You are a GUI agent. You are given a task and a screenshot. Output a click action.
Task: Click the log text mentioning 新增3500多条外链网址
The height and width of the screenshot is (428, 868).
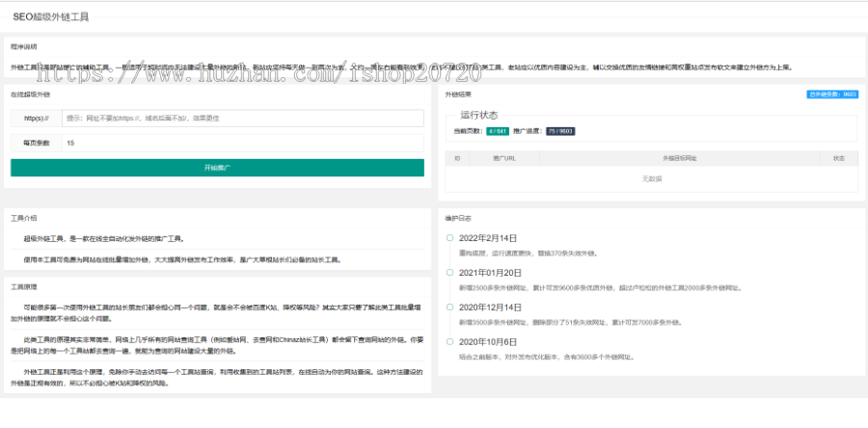(x=571, y=322)
